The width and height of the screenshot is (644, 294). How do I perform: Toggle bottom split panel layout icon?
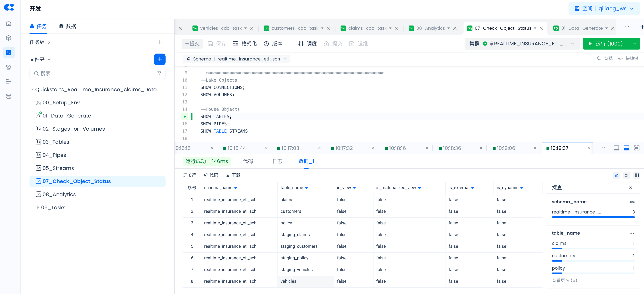click(x=626, y=148)
